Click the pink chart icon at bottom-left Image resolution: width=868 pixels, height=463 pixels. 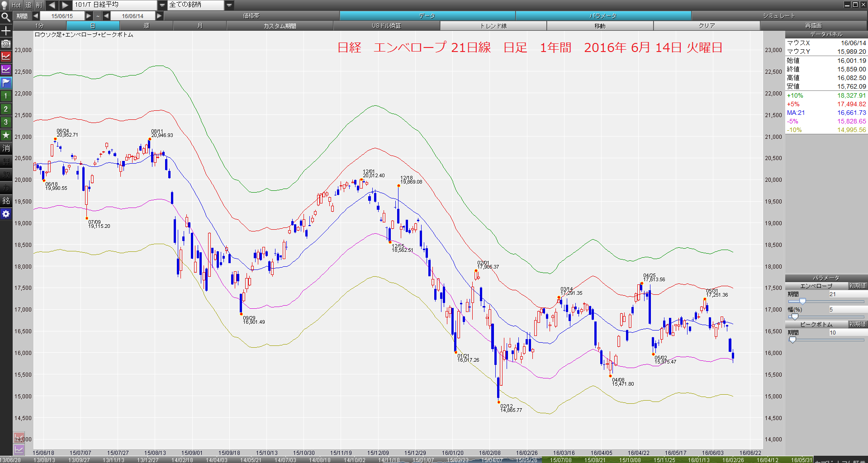pyautogui.click(x=19, y=438)
